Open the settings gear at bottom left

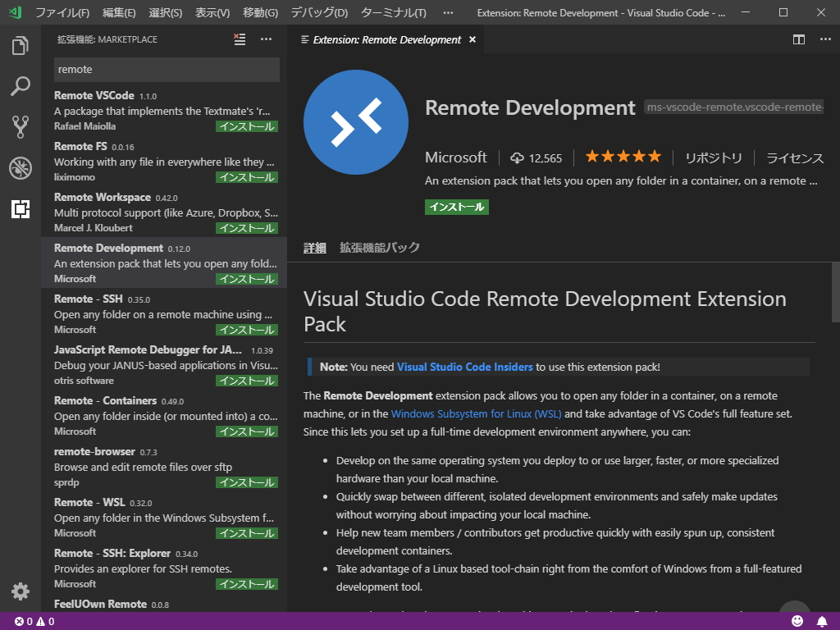(21, 591)
